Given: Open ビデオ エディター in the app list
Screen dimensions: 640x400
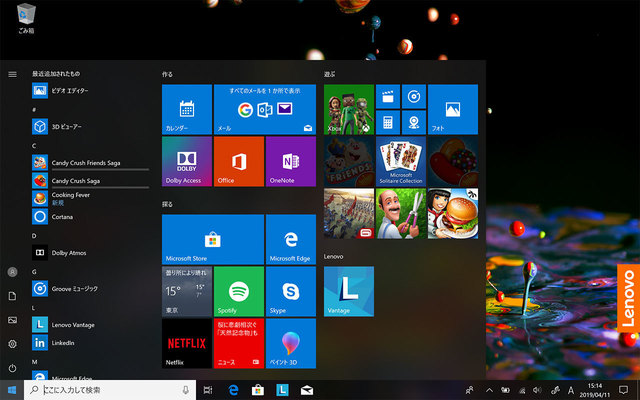Looking at the screenshot, I should [x=91, y=91].
